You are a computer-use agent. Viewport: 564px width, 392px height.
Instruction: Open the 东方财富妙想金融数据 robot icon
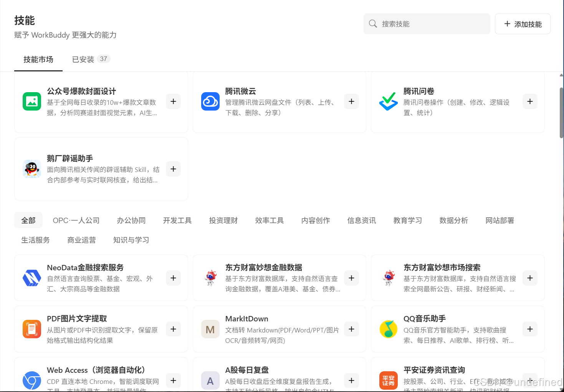(210, 278)
